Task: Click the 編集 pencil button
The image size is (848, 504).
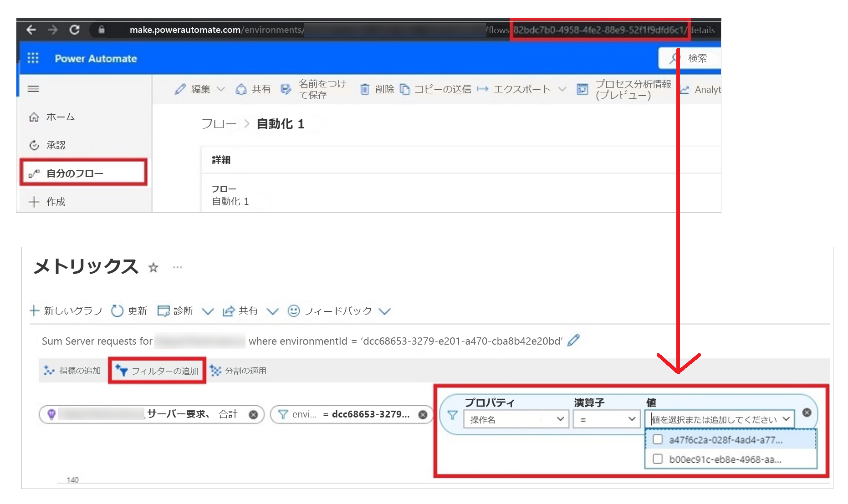Action: (x=192, y=89)
